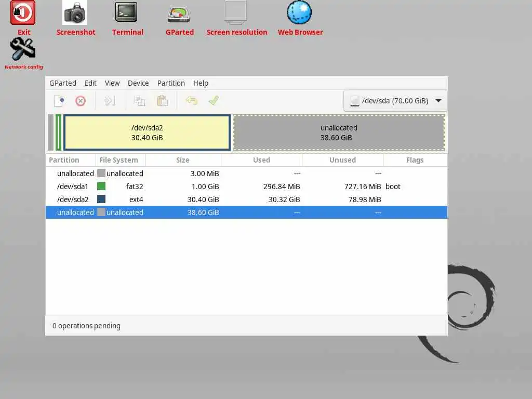Screen dimensions: 532x399
Task: Sort by the Unused column header
Action: click(x=343, y=160)
